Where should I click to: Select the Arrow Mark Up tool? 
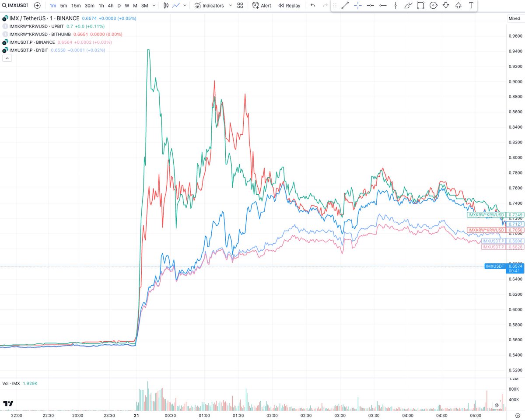[x=458, y=6]
